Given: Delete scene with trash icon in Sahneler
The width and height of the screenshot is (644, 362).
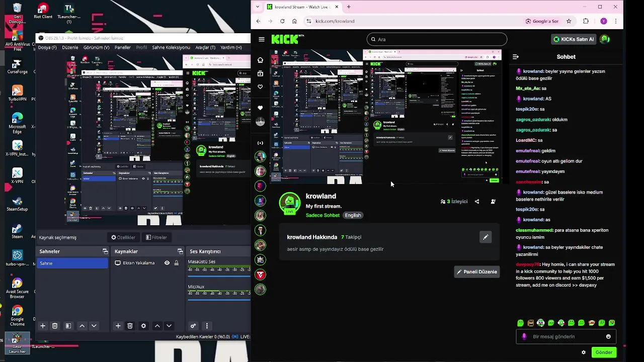Looking at the screenshot, I should (x=55, y=326).
